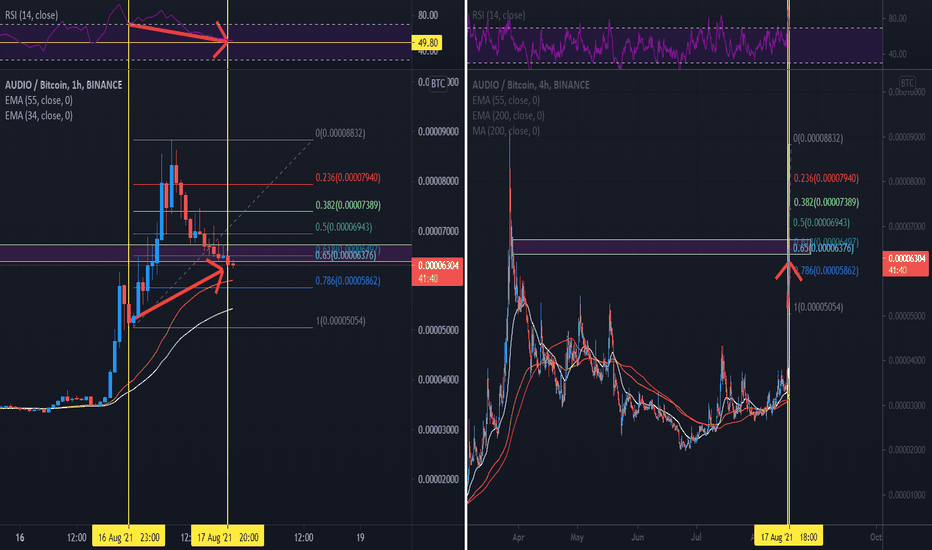Click the May label on the 4h time axis
The image size is (932, 550).
point(577,537)
